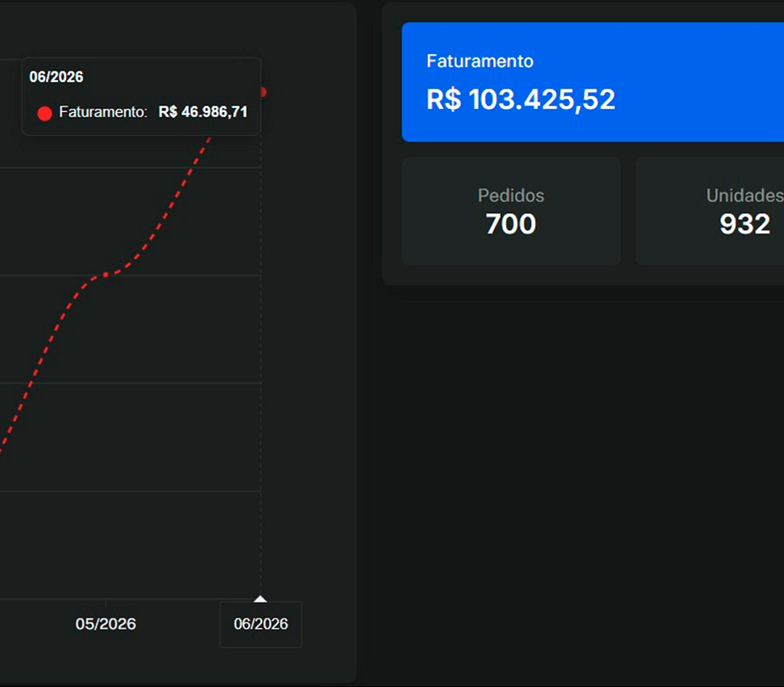Click the 05/2026 data point on chart
This screenshot has height=687, width=784.
click(x=105, y=275)
